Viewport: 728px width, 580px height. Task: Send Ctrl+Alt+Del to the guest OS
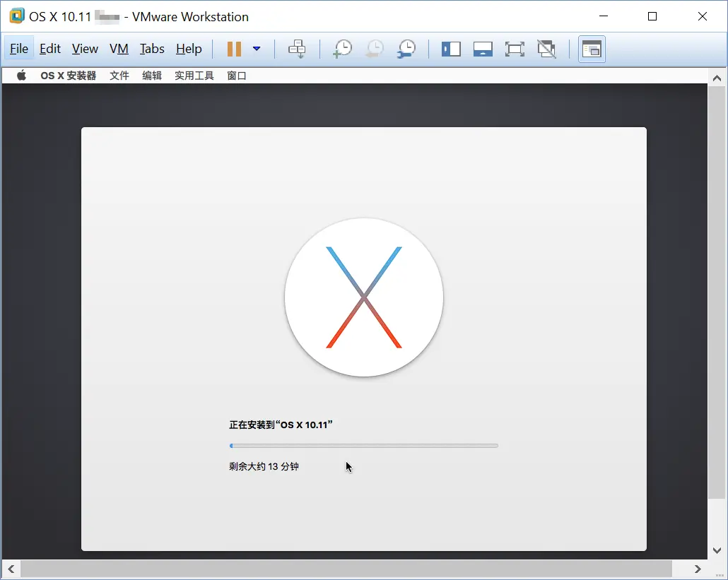point(297,49)
